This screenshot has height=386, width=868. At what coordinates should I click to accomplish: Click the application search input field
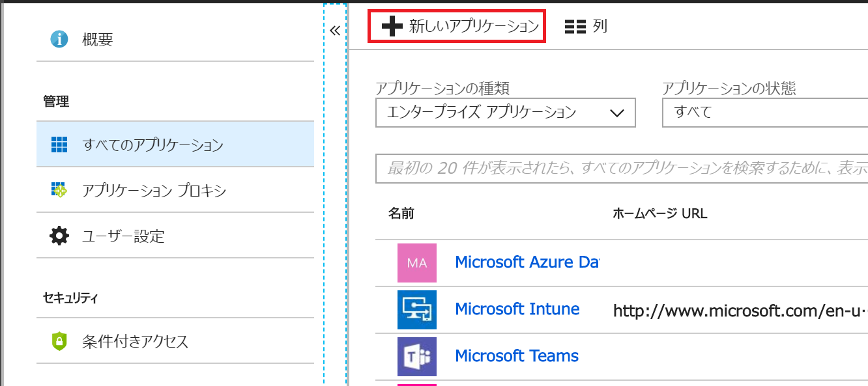click(x=622, y=169)
